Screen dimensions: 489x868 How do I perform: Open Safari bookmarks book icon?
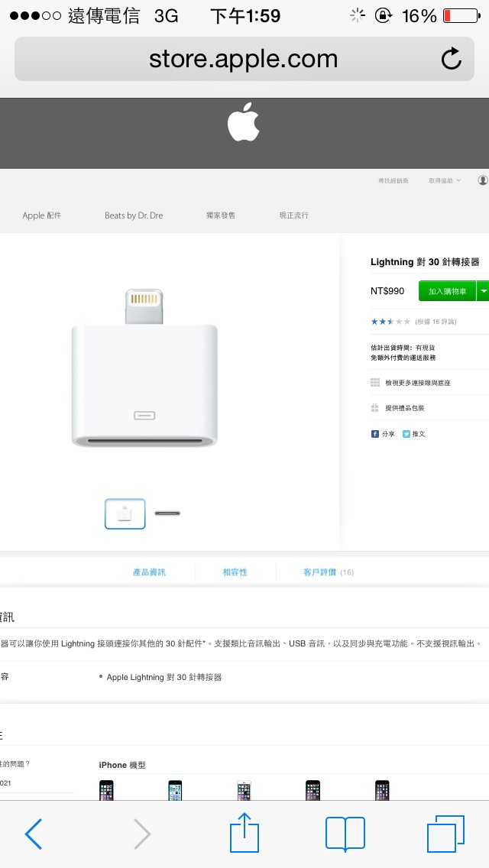[345, 834]
